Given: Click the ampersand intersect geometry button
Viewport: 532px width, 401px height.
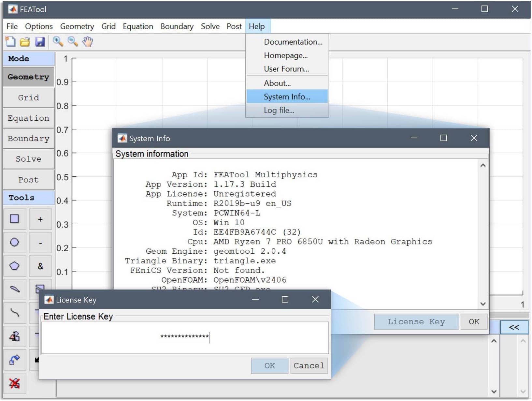Looking at the screenshot, I should click(x=40, y=266).
